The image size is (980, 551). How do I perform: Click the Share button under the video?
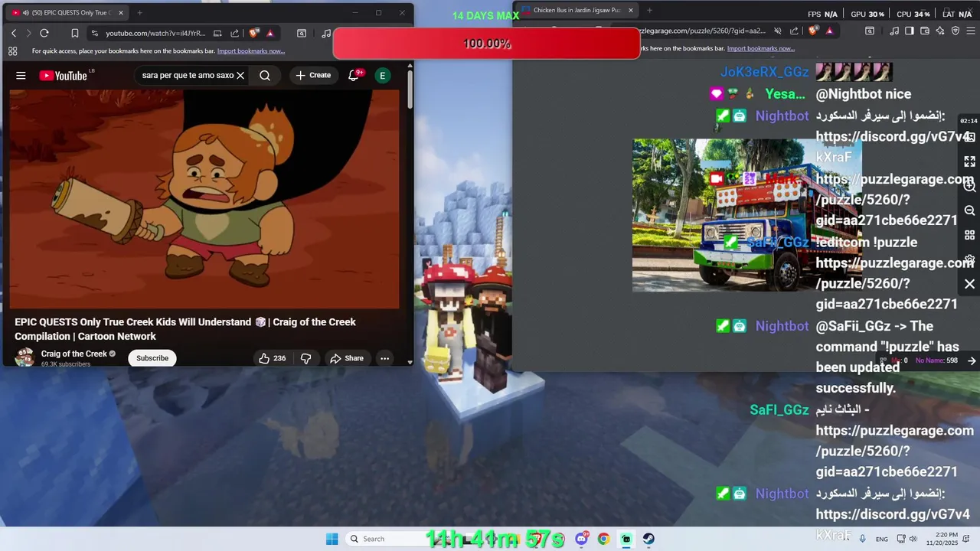(x=346, y=358)
